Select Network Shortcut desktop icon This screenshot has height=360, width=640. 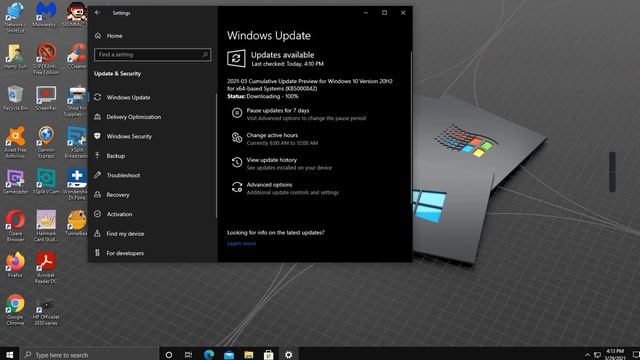(15, 17)
